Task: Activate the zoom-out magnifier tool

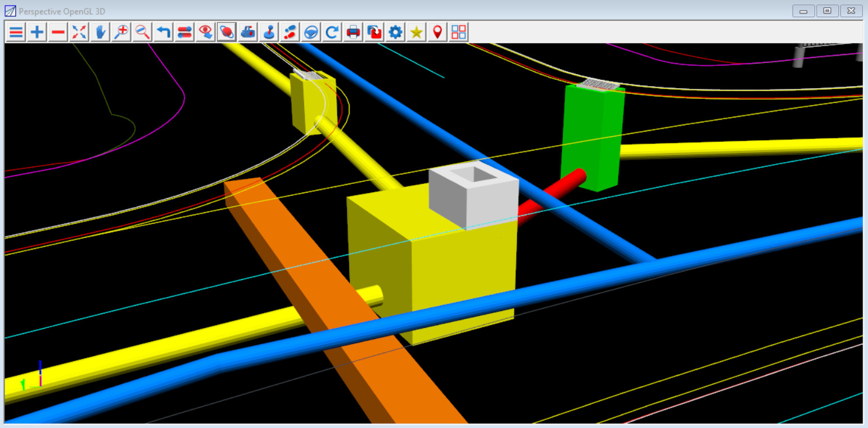Action: click(142, 32)
